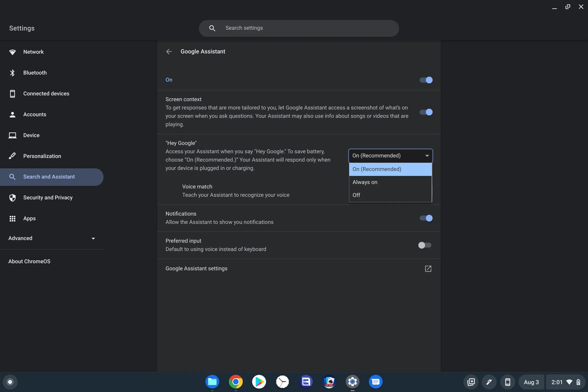Viewport: 588px width, 392px height.
Task: Turn off the Google Assistant On toggle
Action: coord(426,80)
